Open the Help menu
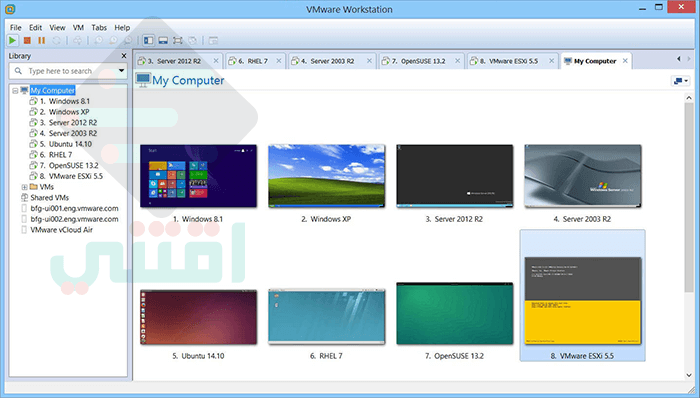This screenshot has width=700, height=398. 122,27
